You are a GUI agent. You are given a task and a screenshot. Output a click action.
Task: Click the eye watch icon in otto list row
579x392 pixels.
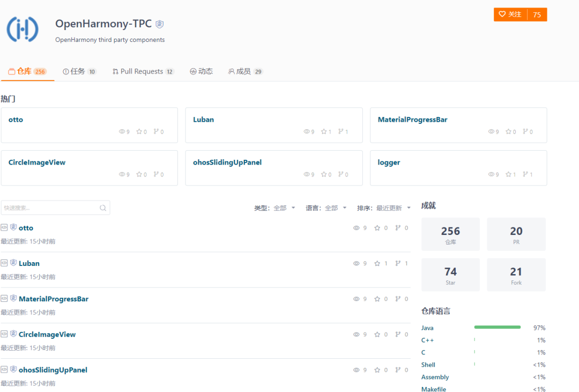point(356,228)
